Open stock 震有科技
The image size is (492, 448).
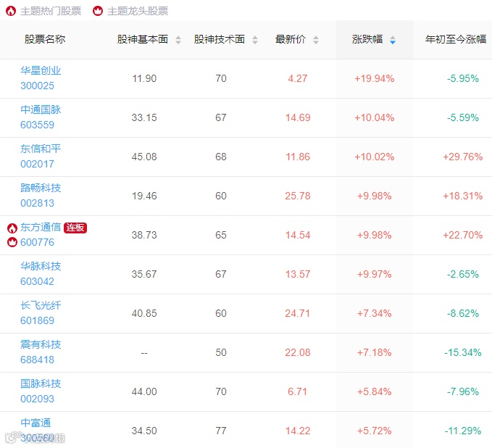coord(41,345)
